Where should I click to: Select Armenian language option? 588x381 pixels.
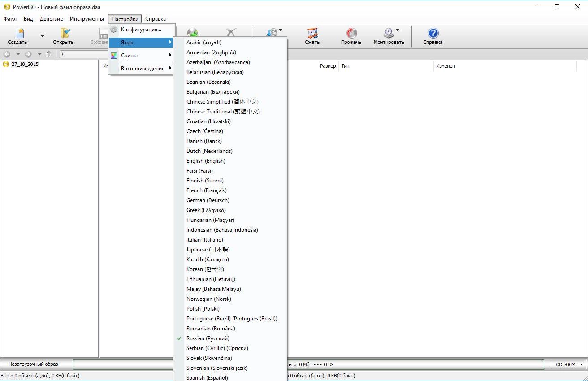pos(230,52)
